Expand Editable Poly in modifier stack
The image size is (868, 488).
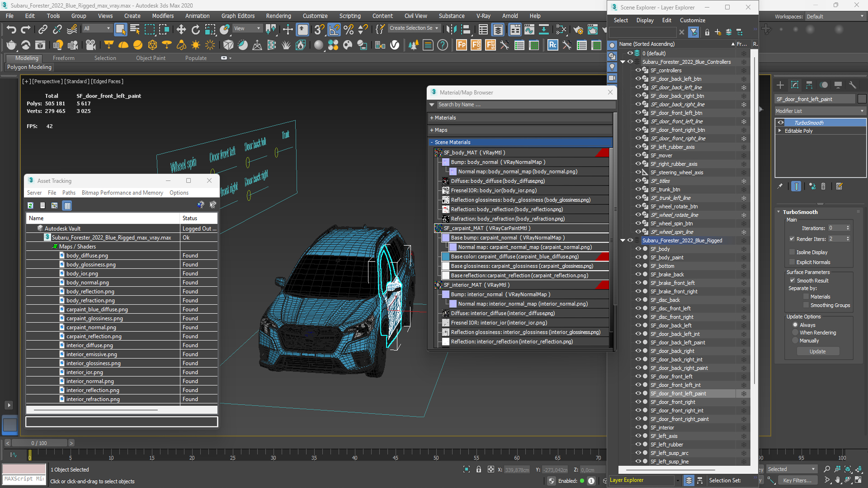click(x=780, y=131)
